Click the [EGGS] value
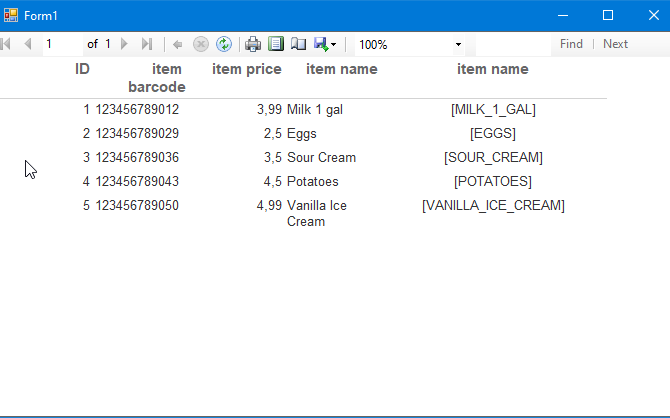The image size is (670, 418). (x=493, y=133)
